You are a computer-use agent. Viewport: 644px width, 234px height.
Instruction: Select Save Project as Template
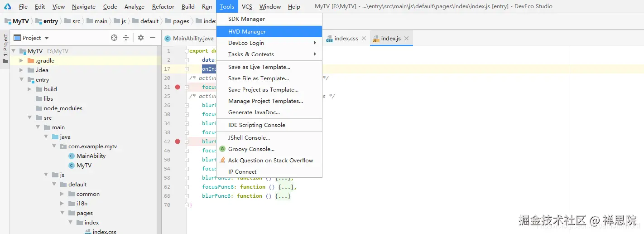click(269, 90)
